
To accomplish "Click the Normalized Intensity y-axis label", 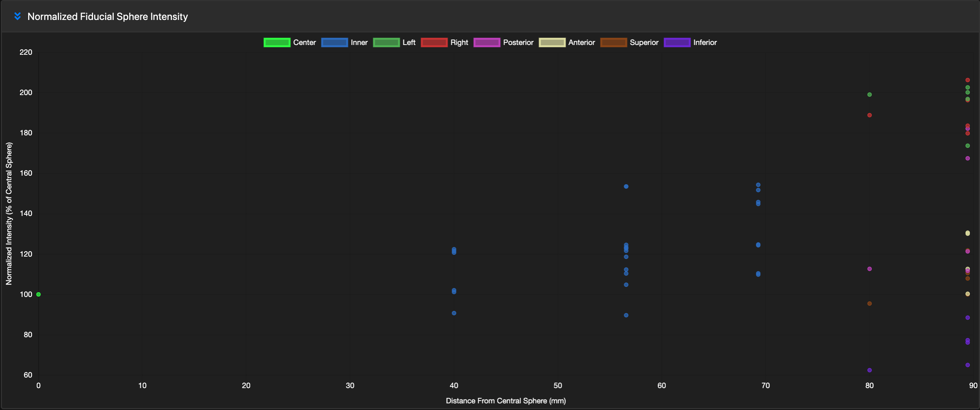I will [9, 212].
